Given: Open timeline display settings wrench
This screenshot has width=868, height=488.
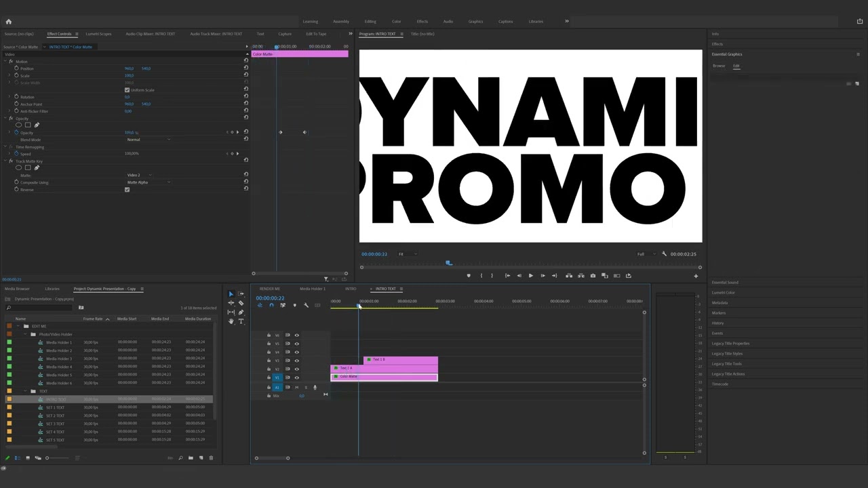Looking at the screenshot, I should (x=306, y=306).
